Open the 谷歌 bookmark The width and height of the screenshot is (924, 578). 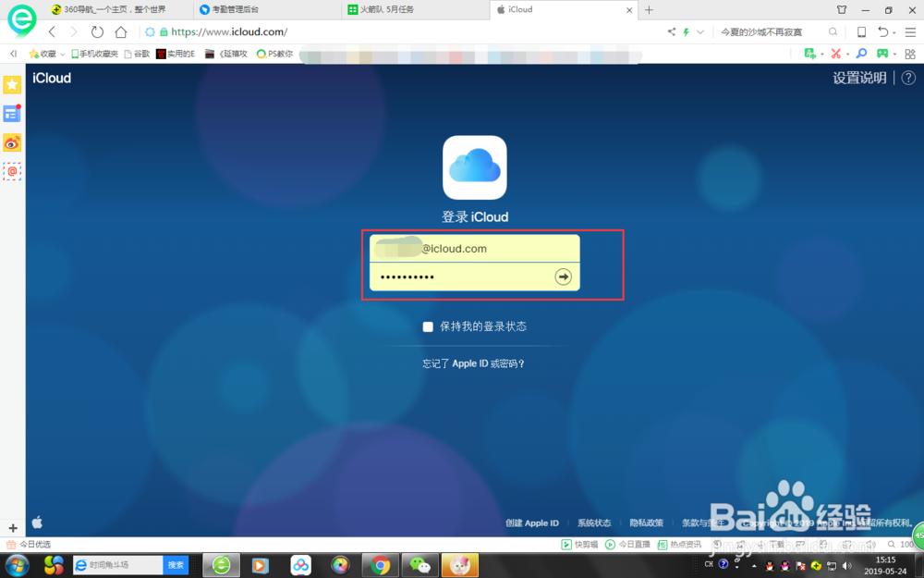tap(137, 54)
